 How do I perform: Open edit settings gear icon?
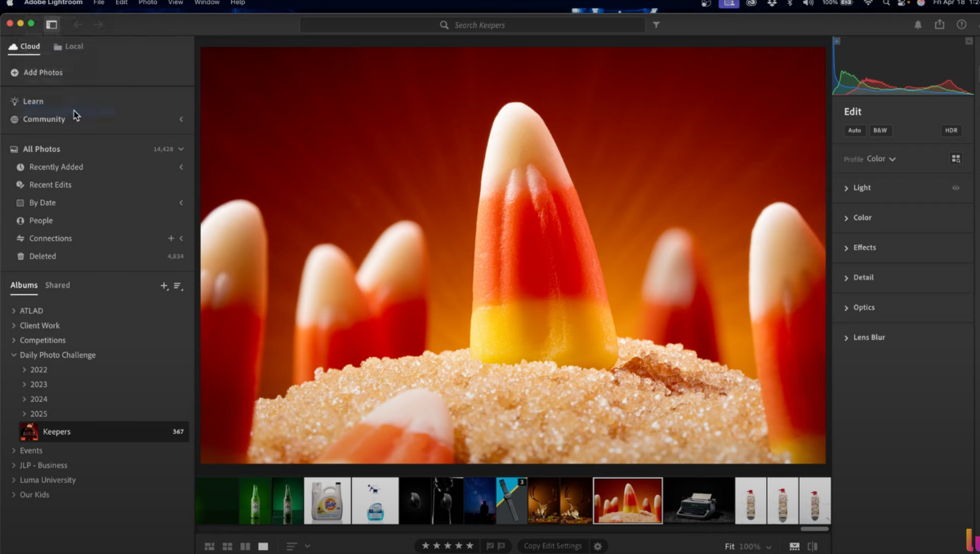pos(598,546)
